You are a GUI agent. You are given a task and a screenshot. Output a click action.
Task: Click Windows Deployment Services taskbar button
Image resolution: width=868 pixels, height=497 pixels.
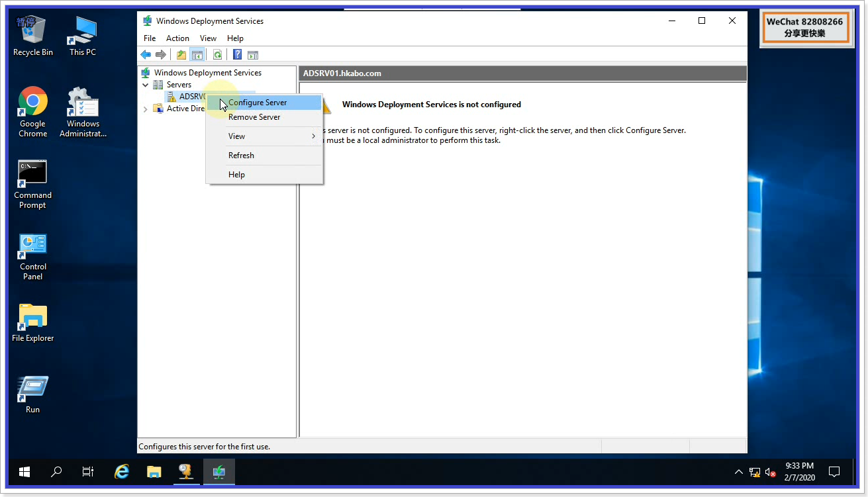219,472
